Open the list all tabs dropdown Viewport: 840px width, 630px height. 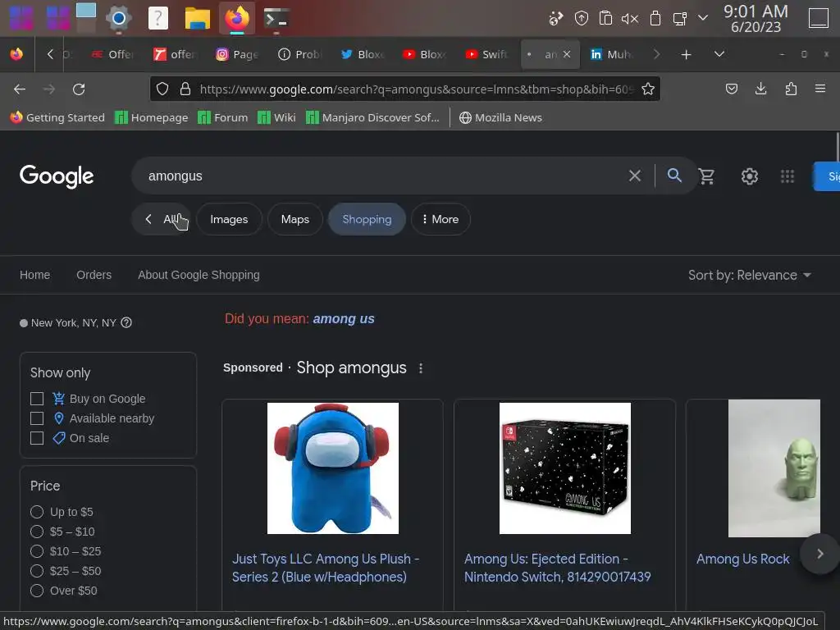(719, 54)
